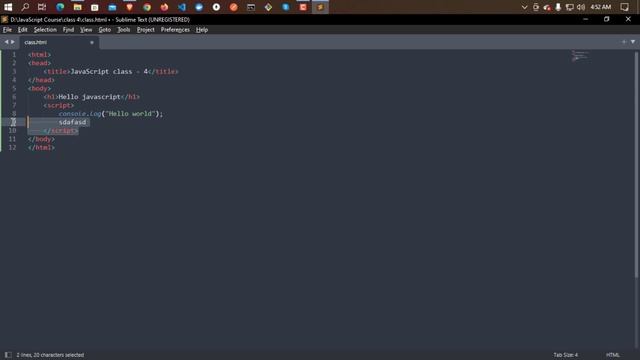Click line number 12 in gutter
Viewport: 640px width, 360px height.
(12, 147)
